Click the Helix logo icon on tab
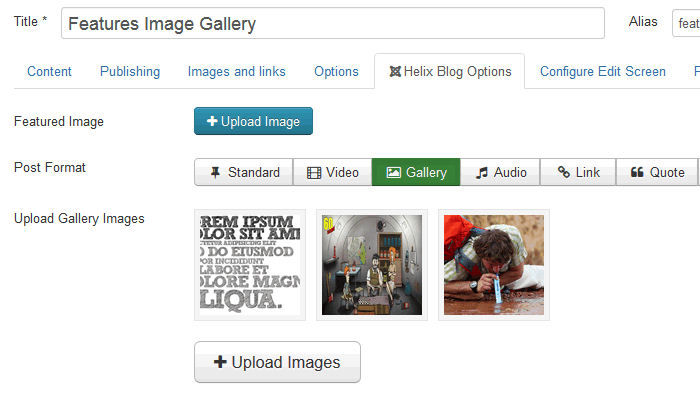Image resolution: width=700 pixels, height=403 pixels. 395,72
